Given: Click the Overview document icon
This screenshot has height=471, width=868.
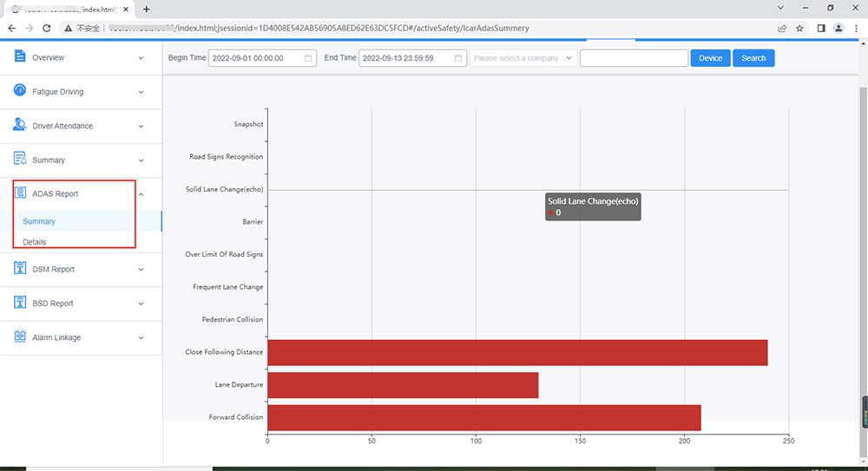Looking at the screenshot, I should (20, 56).
